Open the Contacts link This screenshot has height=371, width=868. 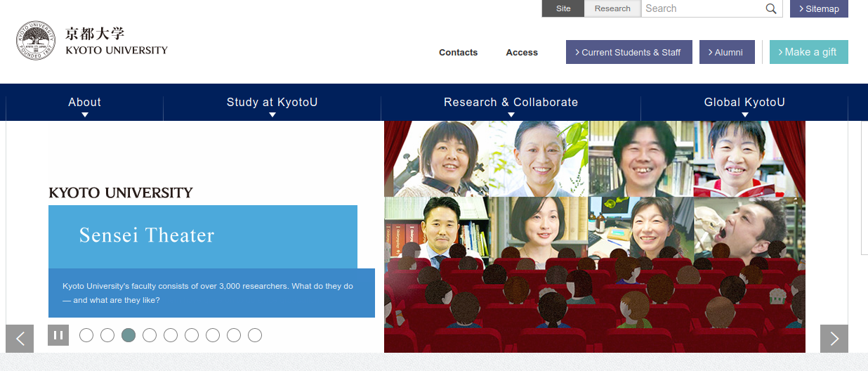coord(459,53)
